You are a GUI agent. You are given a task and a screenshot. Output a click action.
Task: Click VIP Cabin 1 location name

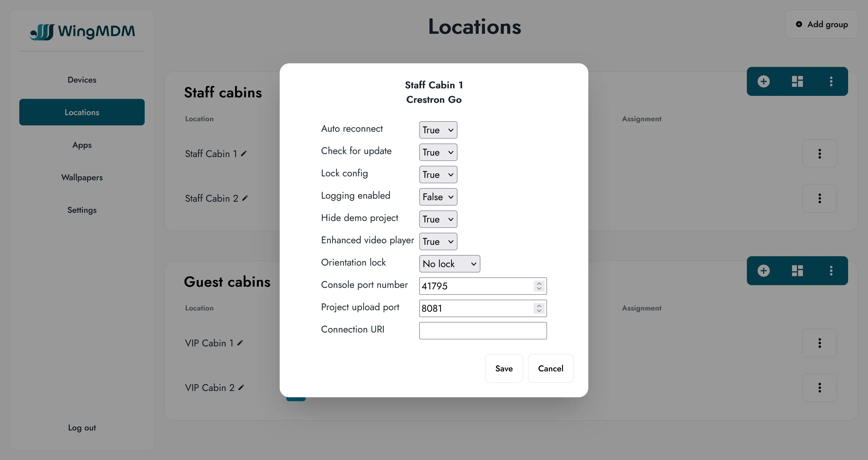[x=209, y=343]
